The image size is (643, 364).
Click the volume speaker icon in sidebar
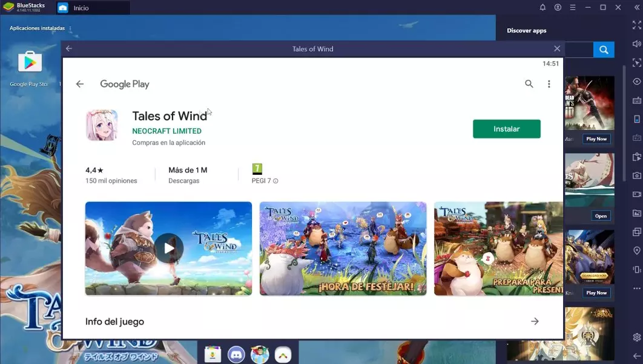tap(636, 44)
